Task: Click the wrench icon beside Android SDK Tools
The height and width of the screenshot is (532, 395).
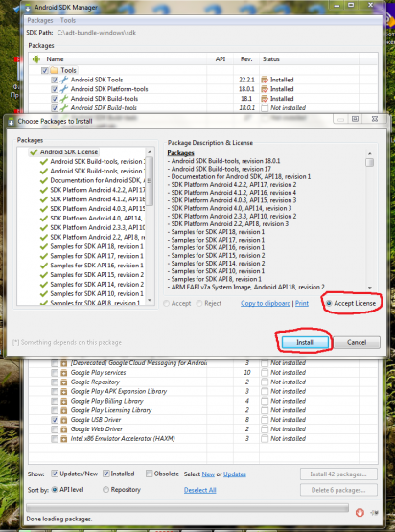Action: click(x=64, y=80)
